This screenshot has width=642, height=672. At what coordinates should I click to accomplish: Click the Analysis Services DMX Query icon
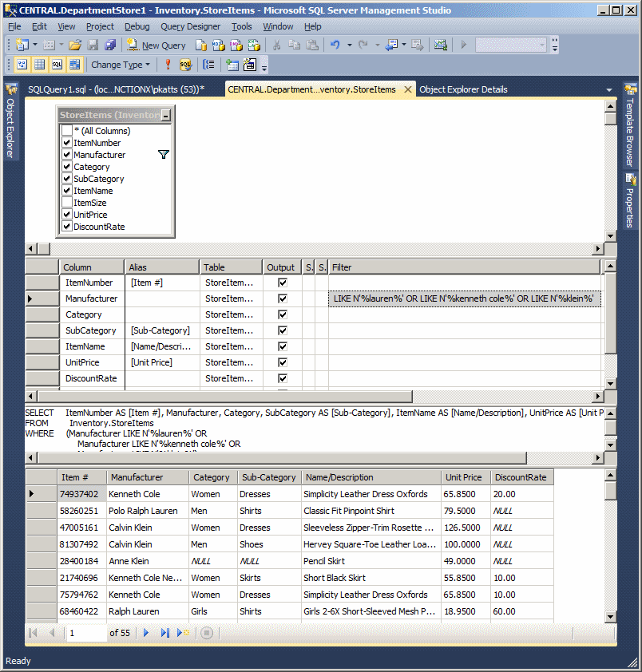coord(236,45)
